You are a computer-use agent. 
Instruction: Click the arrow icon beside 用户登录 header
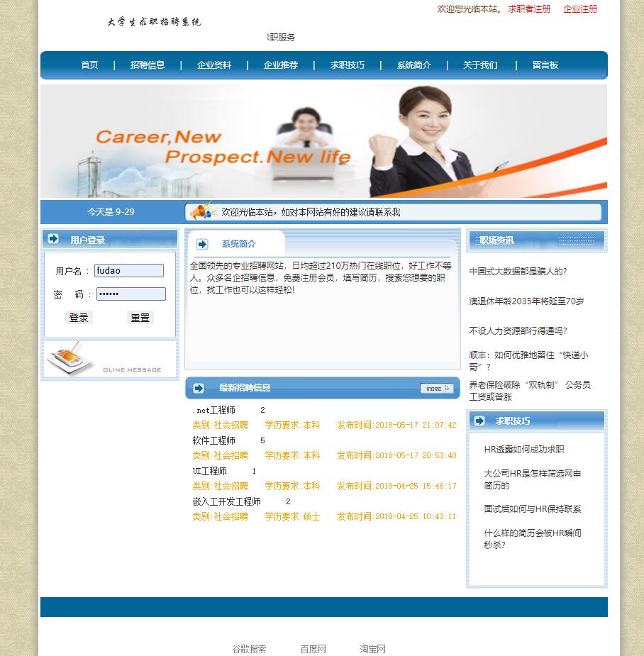pyautogui.click(x=53, y=239)
